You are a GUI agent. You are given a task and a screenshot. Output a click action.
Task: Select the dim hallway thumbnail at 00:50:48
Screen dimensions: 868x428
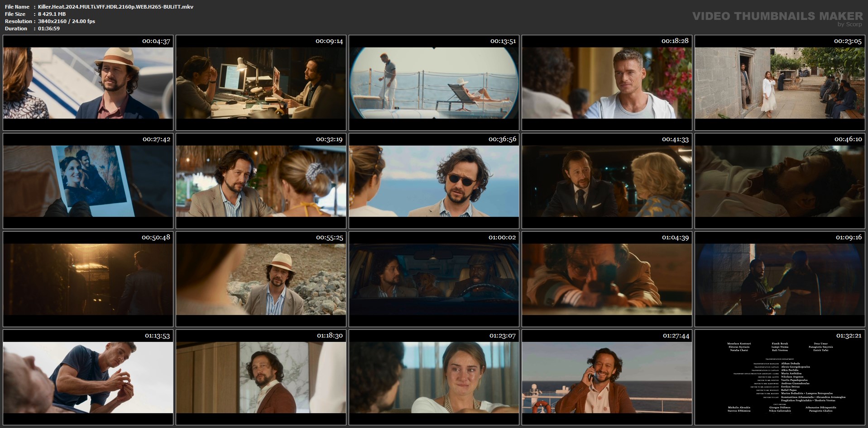[x=88, y=279]
